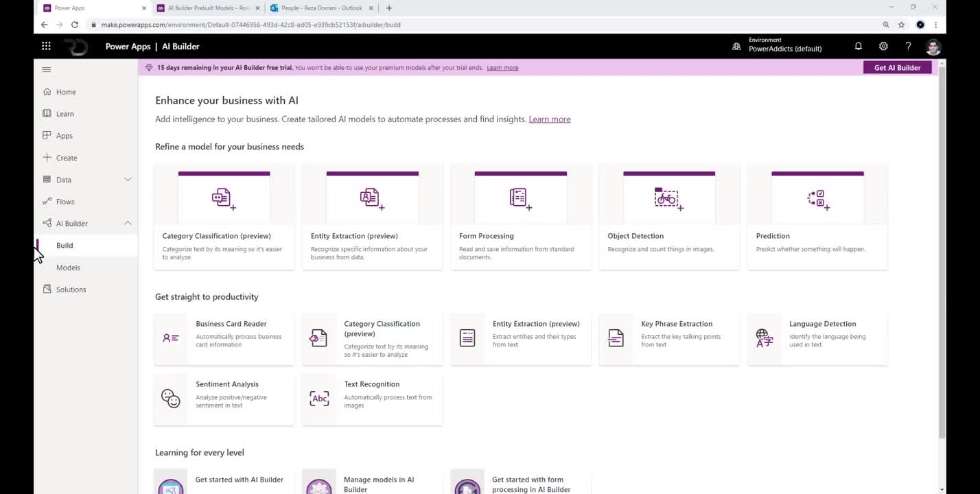The width and height of the screenshot is (980, 494).
Task: Open Get started with form processing card
Action: click(x=520, y=482)
